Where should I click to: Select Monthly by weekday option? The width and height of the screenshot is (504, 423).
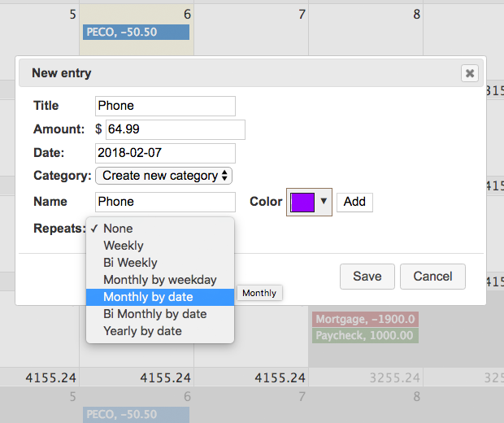point(159,280)
